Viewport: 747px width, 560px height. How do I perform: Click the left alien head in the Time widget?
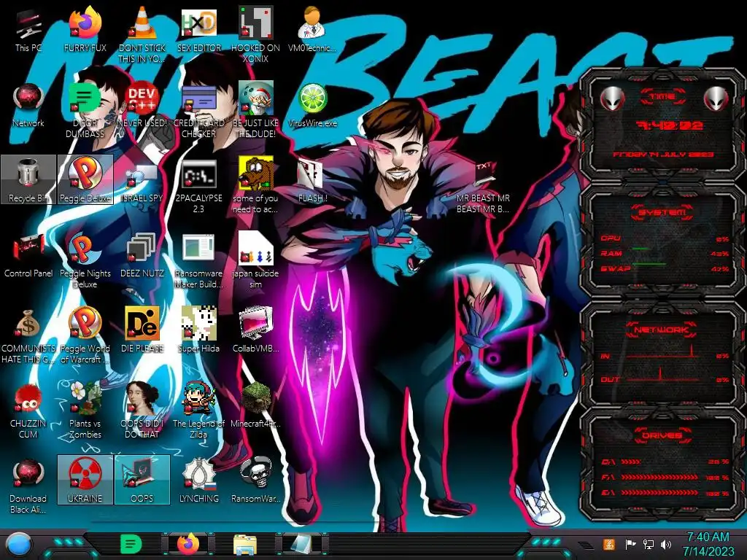[613, 99]
